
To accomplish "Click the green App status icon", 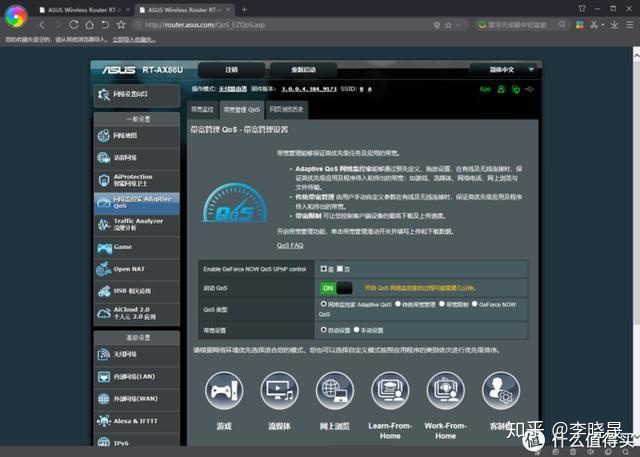I will click(x=485, y=89).
